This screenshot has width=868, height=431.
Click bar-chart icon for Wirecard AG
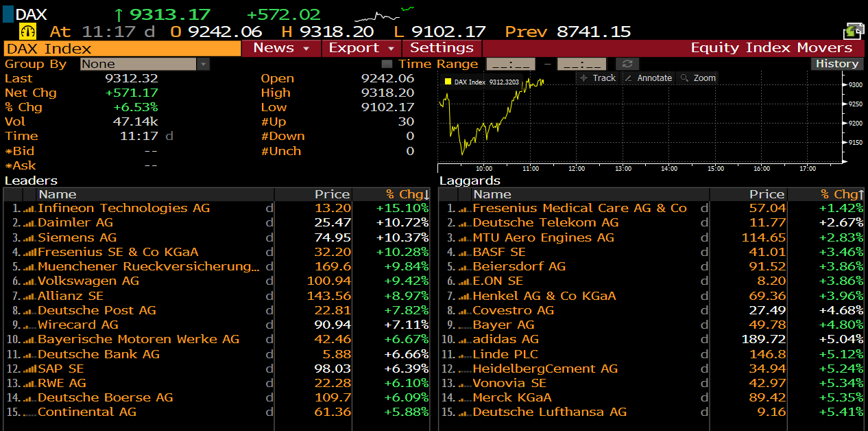pos(29,325)
